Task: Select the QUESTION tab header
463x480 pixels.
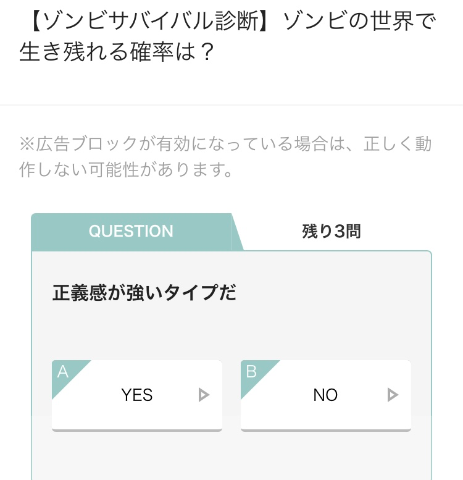Action: click(x=131, y=231)
